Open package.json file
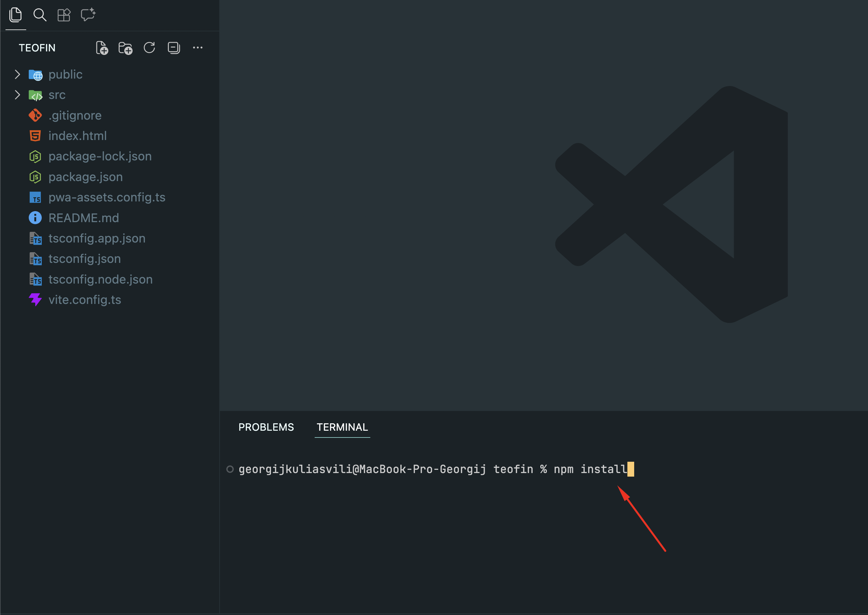The image size is (868, 615). 86,177
